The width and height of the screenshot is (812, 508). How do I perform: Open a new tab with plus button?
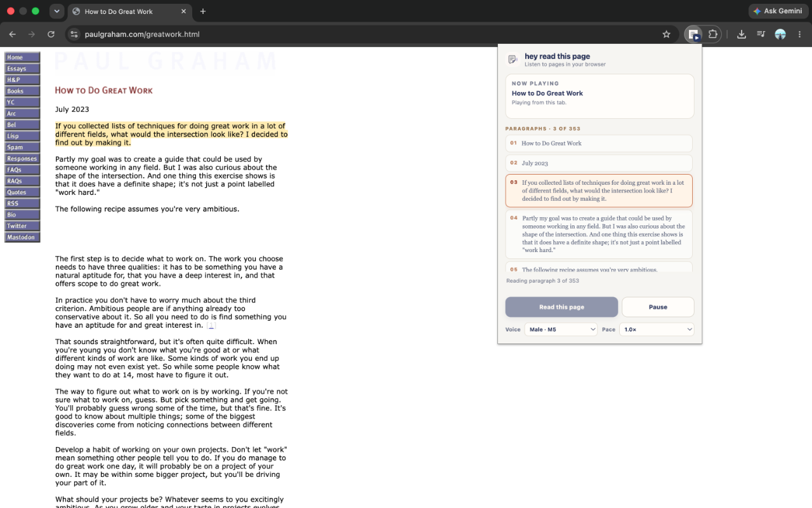(x=203, y=11)
